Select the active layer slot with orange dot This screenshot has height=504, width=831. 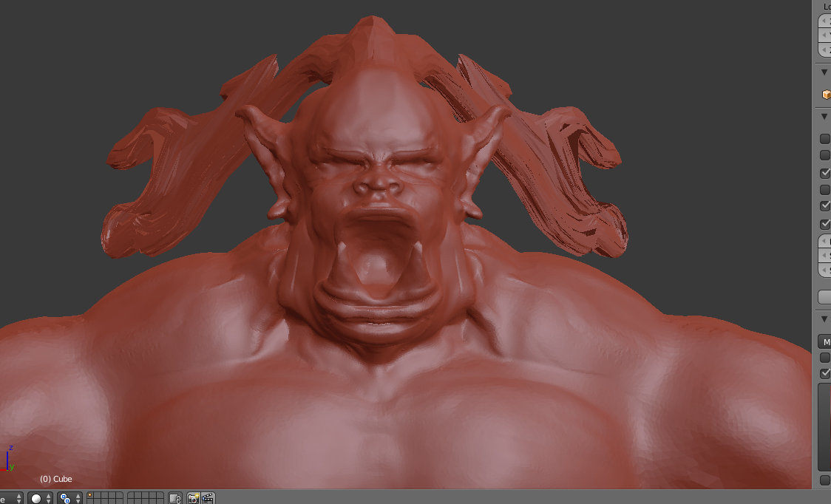click(x=90, y=495)
